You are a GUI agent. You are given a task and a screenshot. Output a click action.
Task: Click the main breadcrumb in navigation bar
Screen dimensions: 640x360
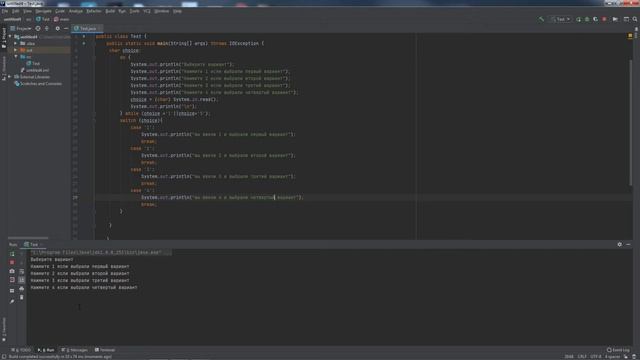coord(62,19)
